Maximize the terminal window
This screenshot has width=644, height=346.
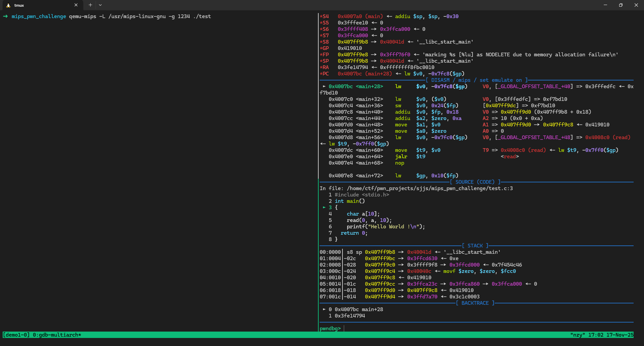(x=621, y=5)
